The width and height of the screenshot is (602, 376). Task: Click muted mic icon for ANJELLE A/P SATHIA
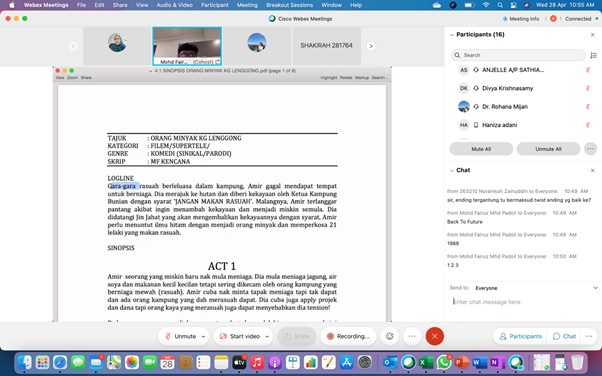587,70
